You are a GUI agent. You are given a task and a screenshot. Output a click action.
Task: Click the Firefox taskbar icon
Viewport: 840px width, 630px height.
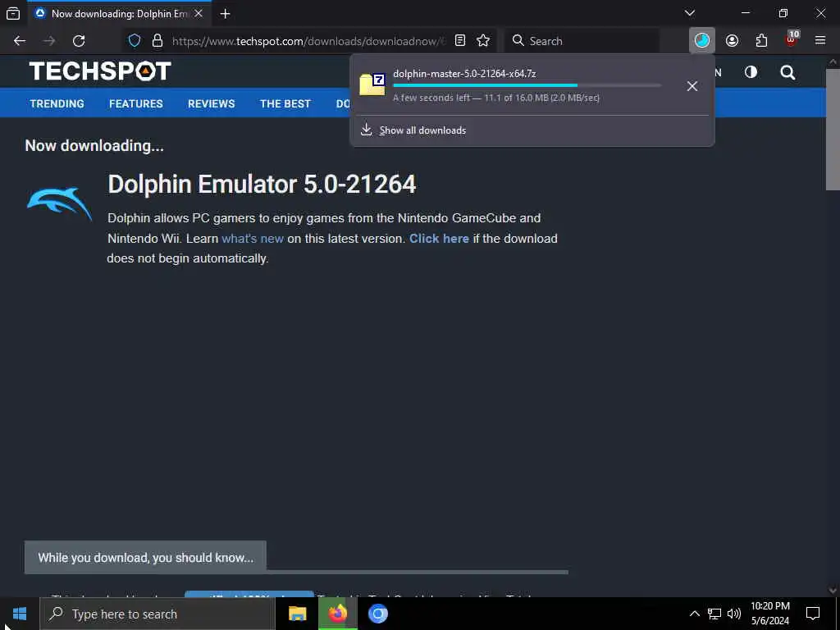(x=337, y=614)
